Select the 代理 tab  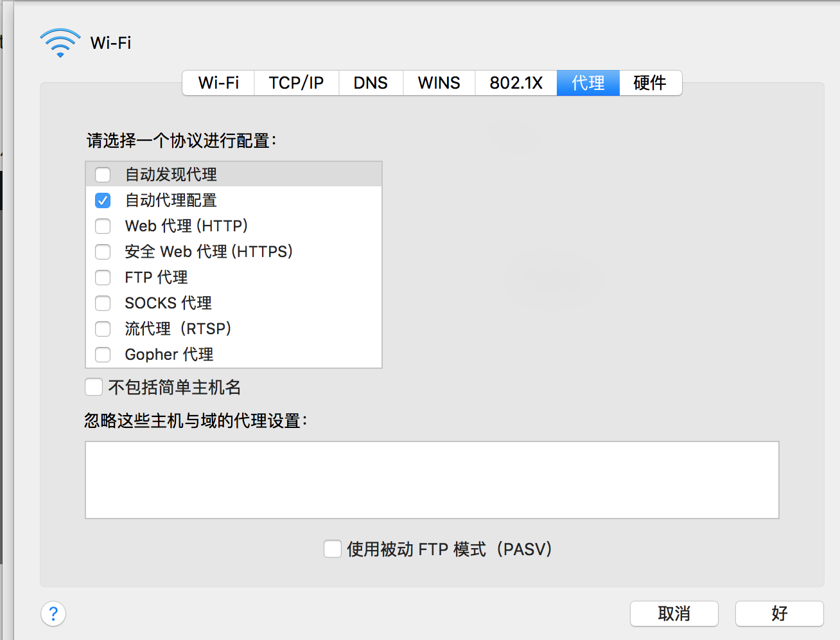coord(588,83)
